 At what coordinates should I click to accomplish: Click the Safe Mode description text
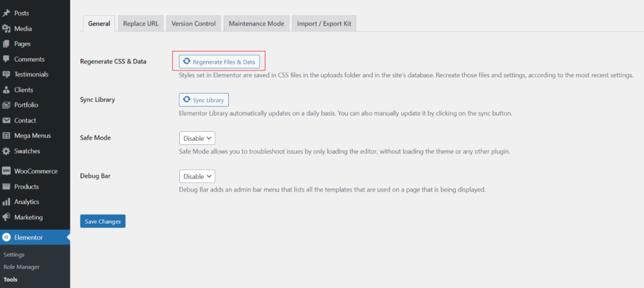point(345,152)
